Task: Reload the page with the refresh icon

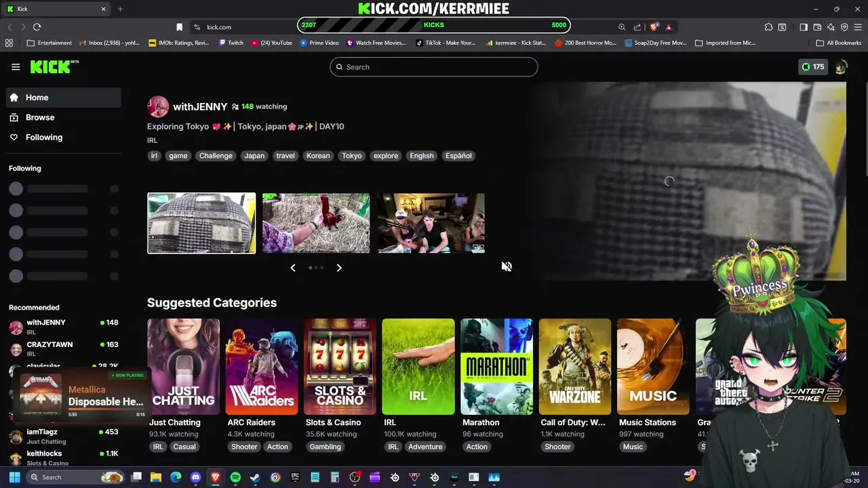Action: coord(37,27)
